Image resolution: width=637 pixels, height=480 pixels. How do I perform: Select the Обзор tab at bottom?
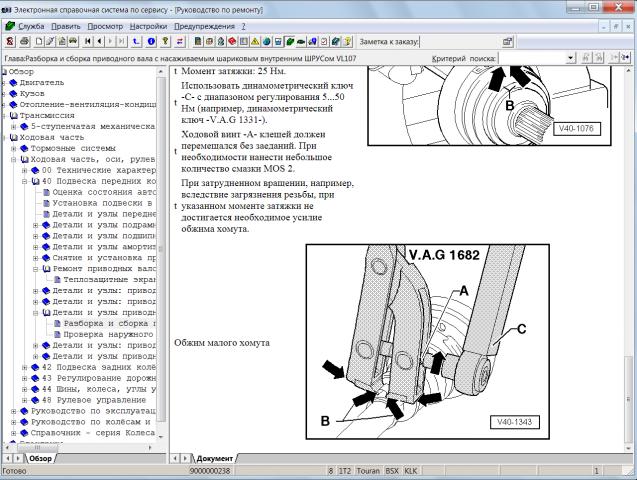40,458
